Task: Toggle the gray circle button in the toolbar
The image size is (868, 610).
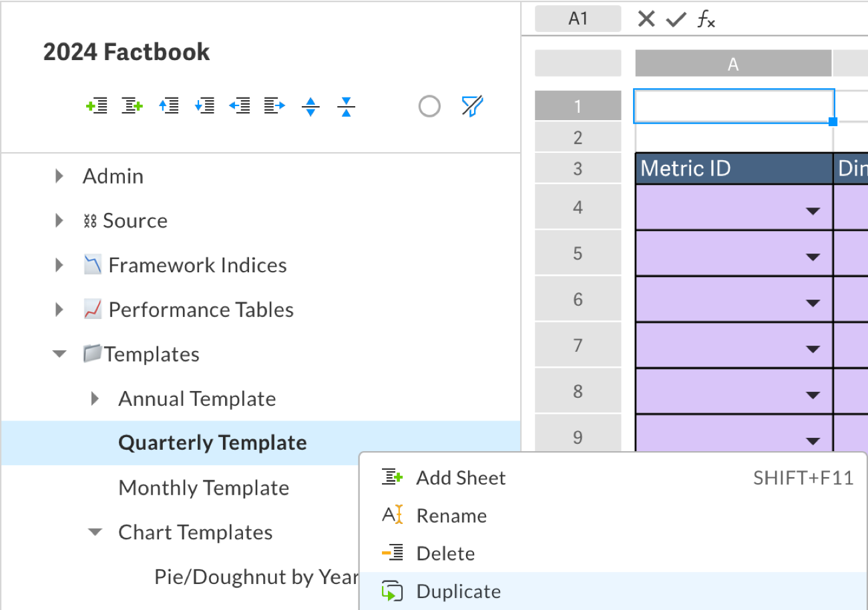Action: coord(429,106)
